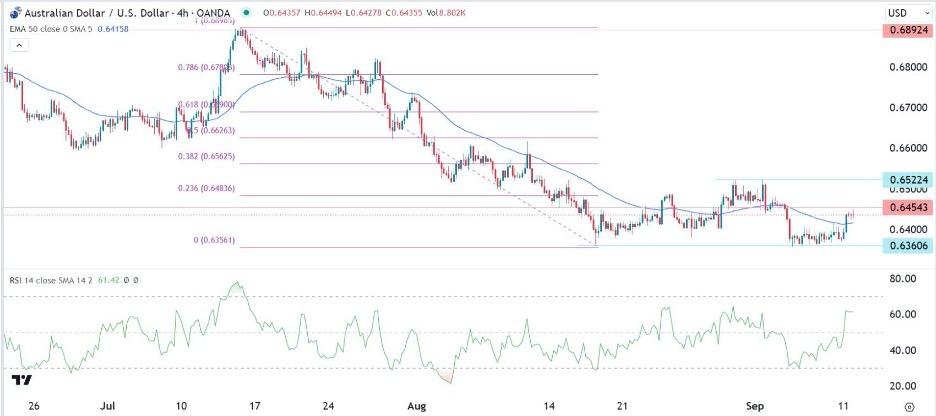The width and height of the screenshot is (936, 416).
Task: Click the Aug date label on time axis
Action: [x=417, y=405]
